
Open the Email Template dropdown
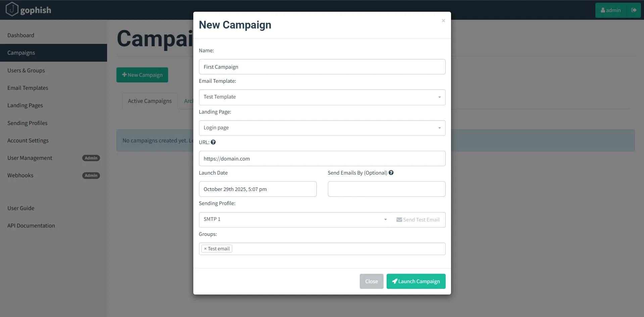[x=322, y=97]
